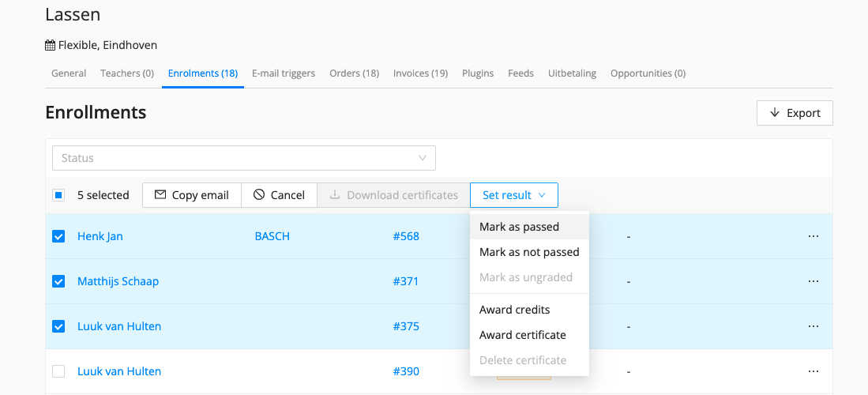Export the enrollments list
Viewport: 868px width, 395px height.
[x=795, y=113]
